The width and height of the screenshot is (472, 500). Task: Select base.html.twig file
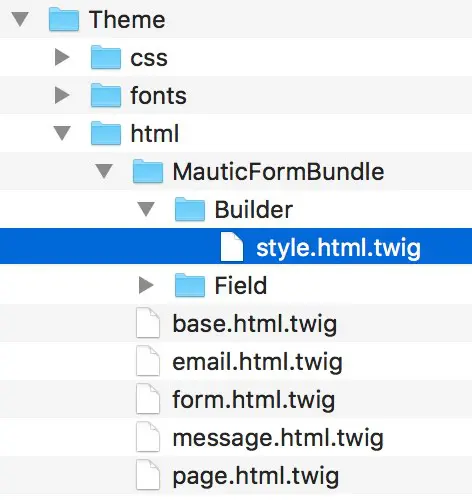click(255, 324)
